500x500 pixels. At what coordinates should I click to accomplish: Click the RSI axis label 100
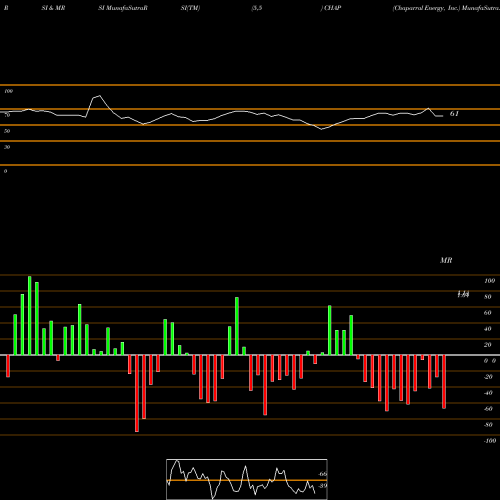[8, 91]
